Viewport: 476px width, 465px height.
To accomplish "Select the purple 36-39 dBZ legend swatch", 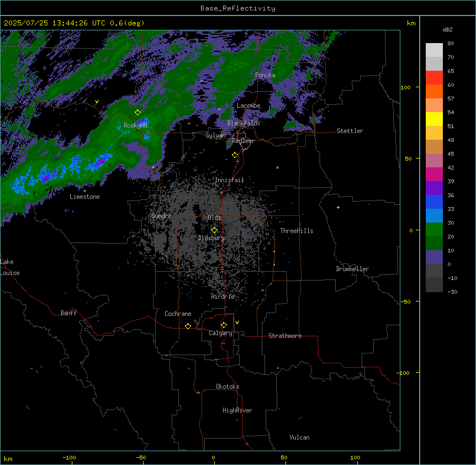I will [x=434, y=188].
